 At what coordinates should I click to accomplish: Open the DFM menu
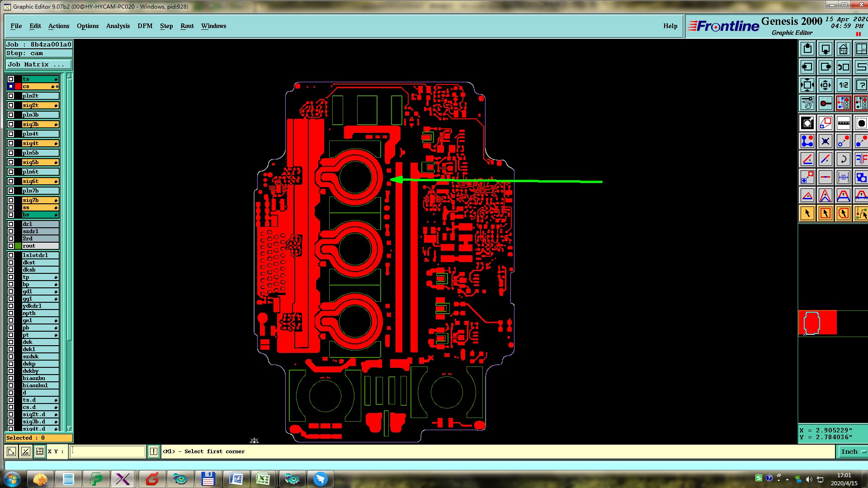click(145, 26)
